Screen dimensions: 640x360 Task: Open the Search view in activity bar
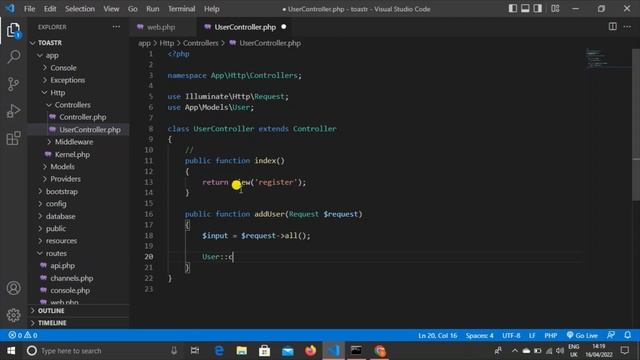point(13,57)
